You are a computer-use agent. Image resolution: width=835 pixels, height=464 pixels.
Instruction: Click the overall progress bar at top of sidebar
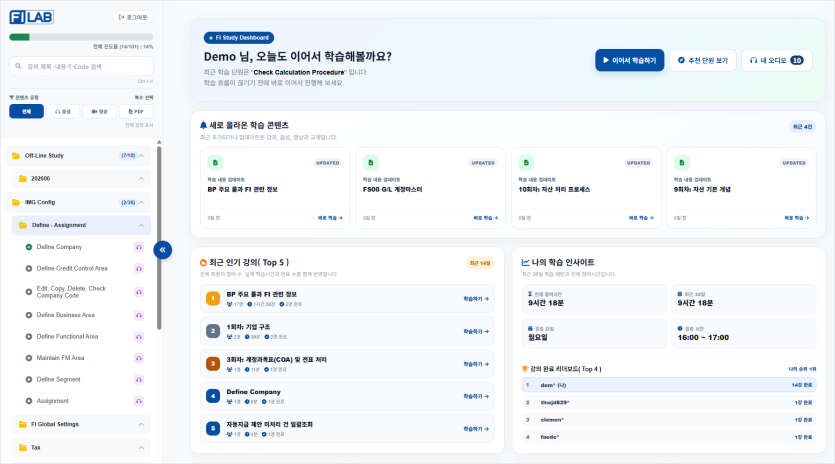click(81, 37)
